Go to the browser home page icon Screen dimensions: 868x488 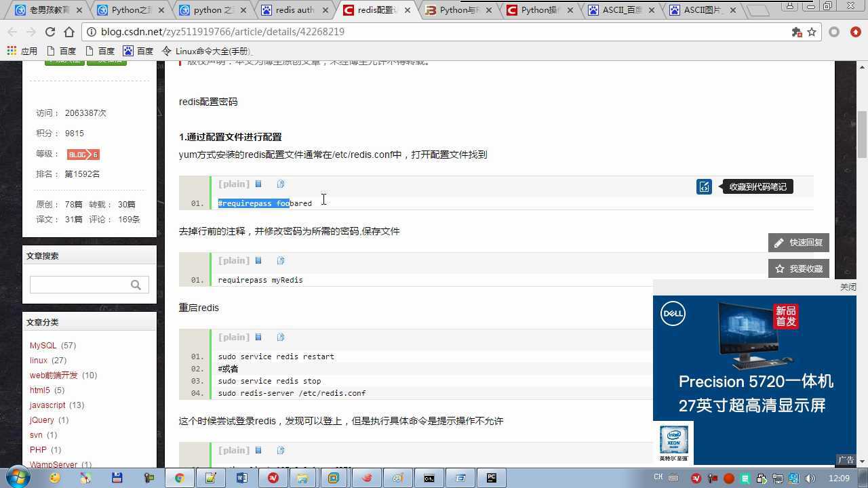[x=68, y=32]
